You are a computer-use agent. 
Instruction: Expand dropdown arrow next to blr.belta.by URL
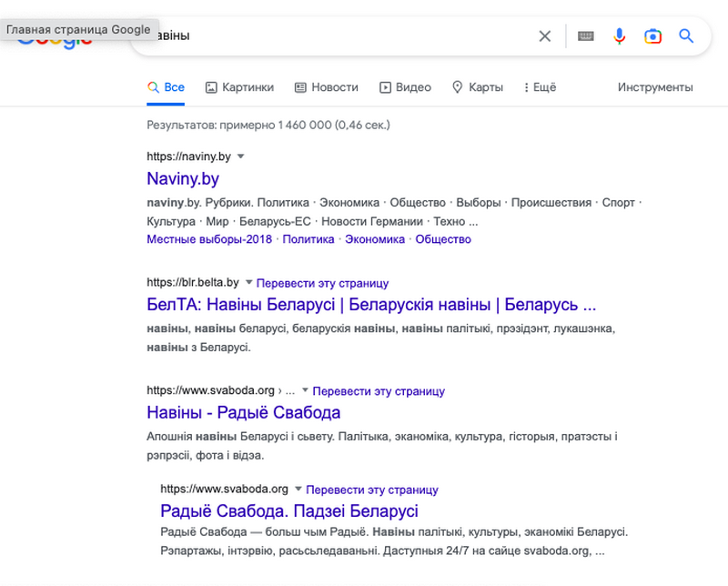click(248, 283)
